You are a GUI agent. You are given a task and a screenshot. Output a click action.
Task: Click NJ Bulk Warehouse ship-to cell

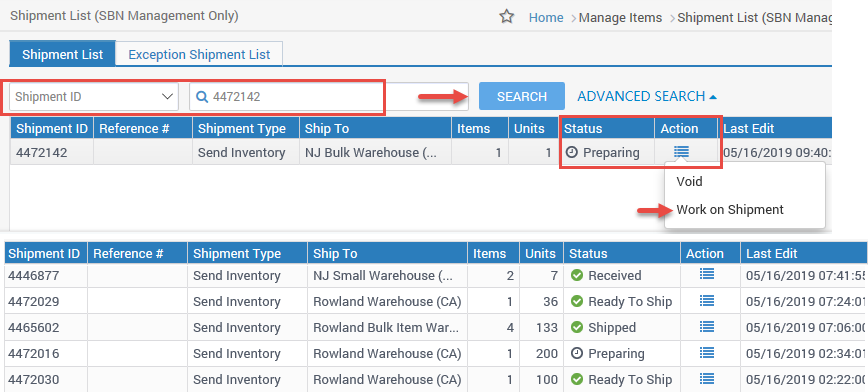pos(375,152)
